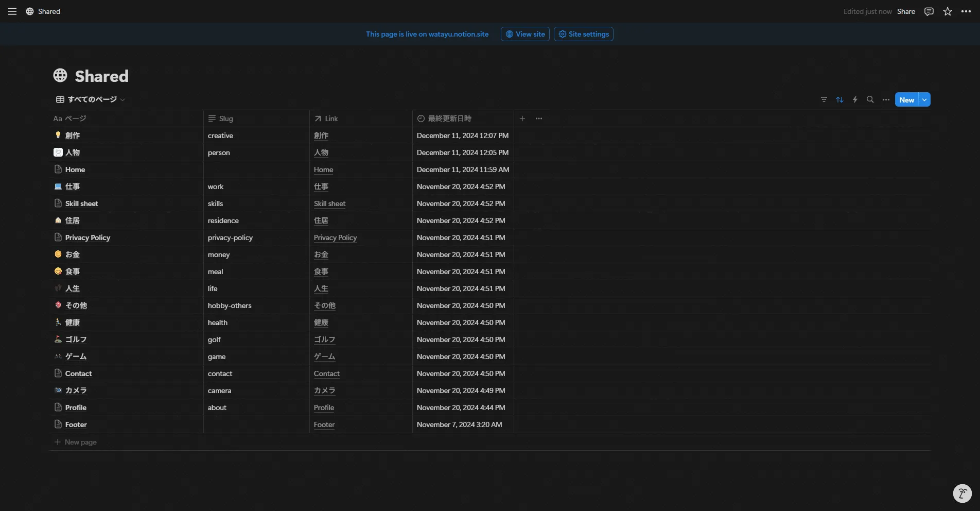
Task: Click 'November 7, 2024 3:20 AM' date cell
Action: [x=463, y=424]
